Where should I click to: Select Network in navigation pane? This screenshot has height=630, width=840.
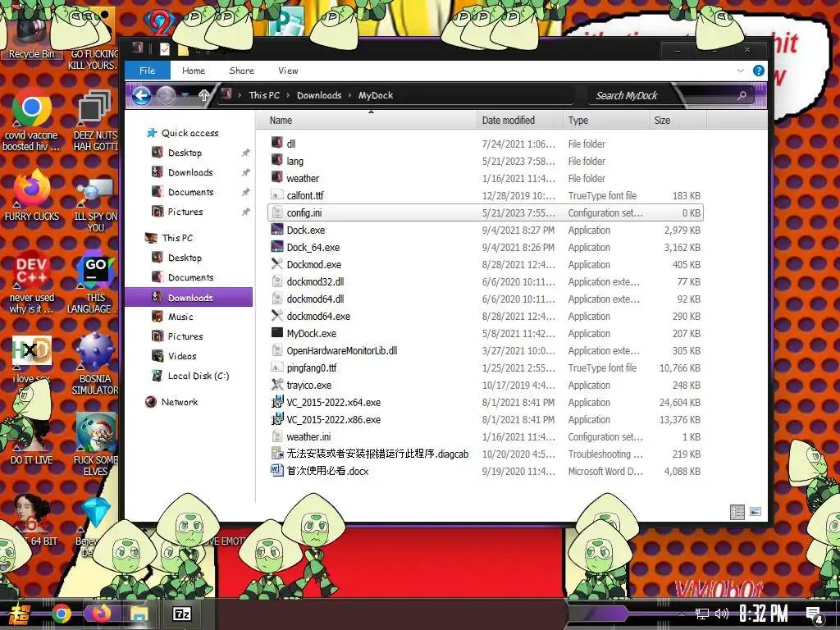(x=180, y=402)
